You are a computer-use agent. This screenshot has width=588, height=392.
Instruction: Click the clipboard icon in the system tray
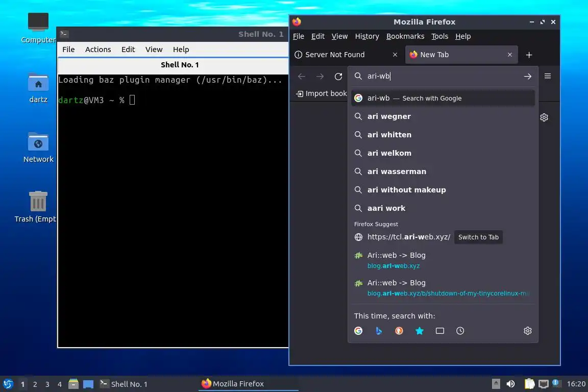coord(529,384)
